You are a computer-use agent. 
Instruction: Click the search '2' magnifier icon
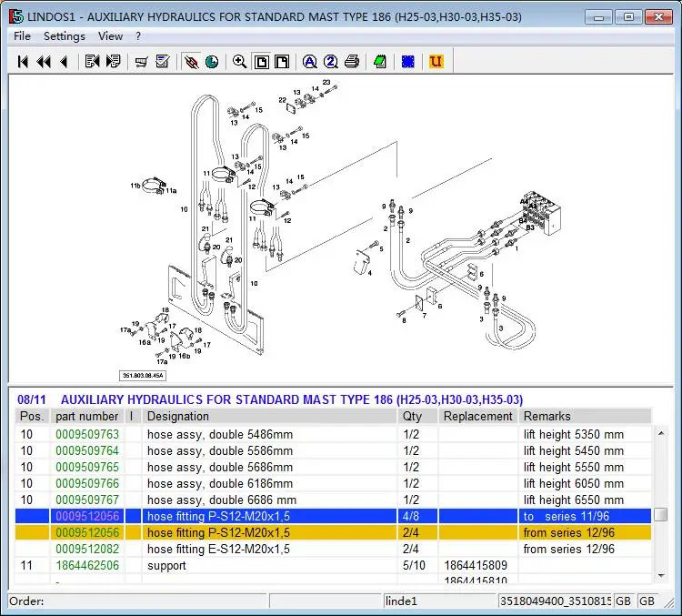[x=331, y=62]
